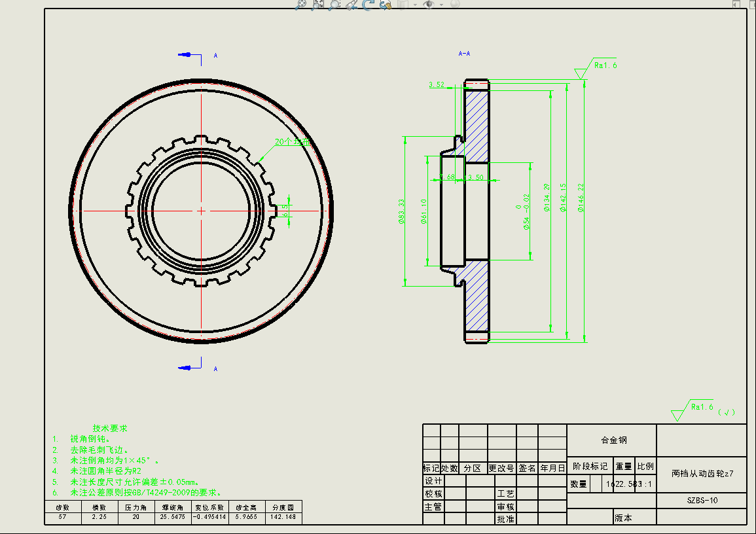Viewport: 756px width, 534px height.
Task: Open dropdown arrow beside Display Style cube
Action: coord(414,5)
